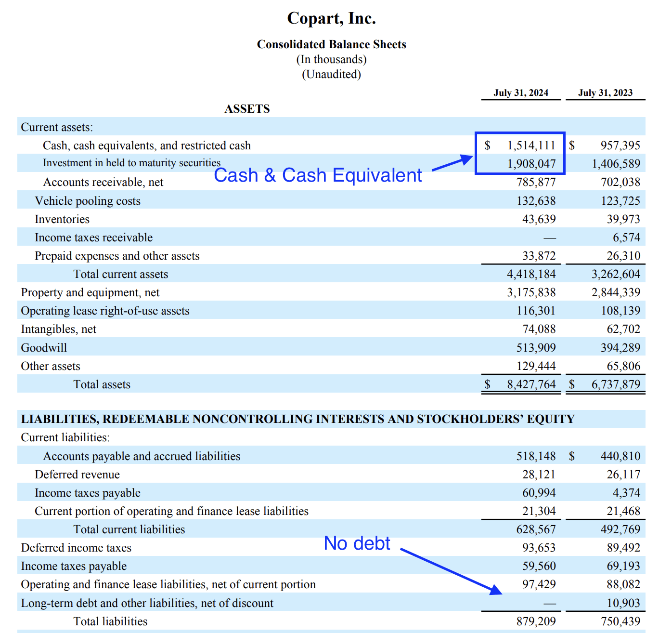The width and height of the screenshot is (672, 633).
Task: Click the property value 2,844,339
Action: pyautogui.click(x=616, y=292)
